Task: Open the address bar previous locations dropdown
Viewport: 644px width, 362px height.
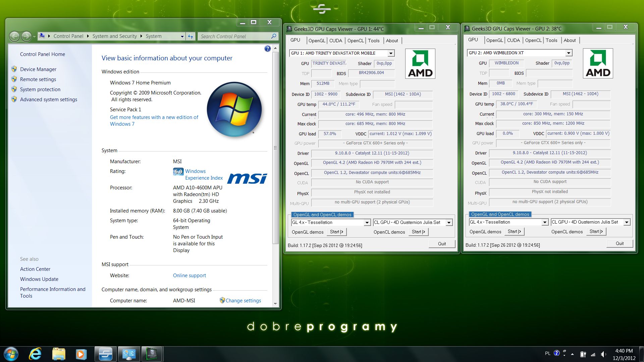Action: tap(182, 36)
